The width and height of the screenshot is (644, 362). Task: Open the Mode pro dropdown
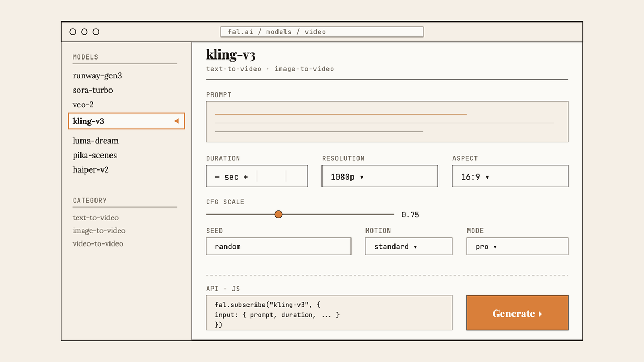[517, 246]
